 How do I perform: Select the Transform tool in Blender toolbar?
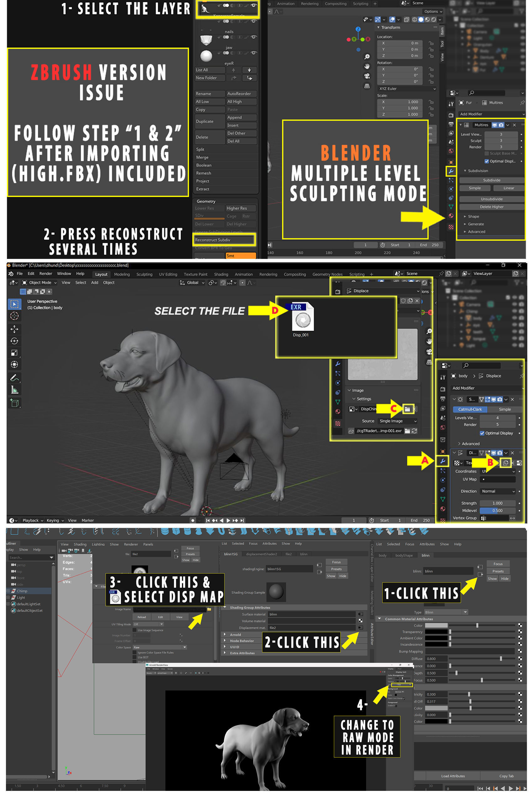(x=14, y=364)
